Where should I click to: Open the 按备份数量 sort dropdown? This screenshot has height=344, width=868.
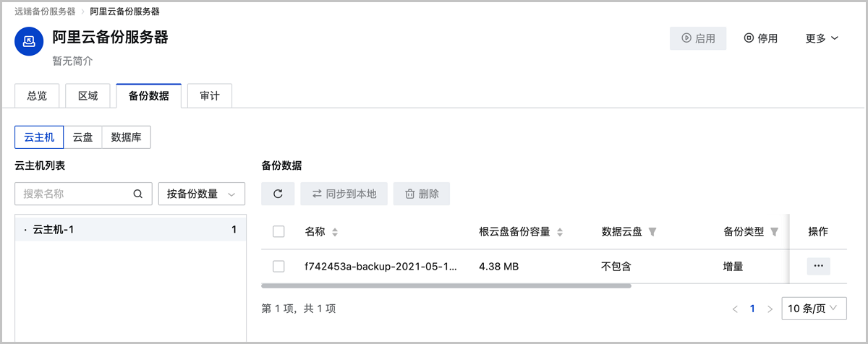click(201, 194)
